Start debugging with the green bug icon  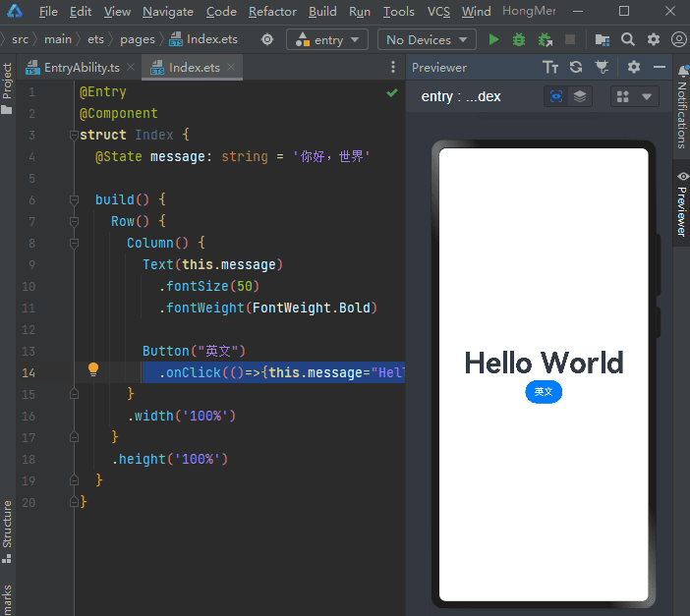tap(519, 40)
